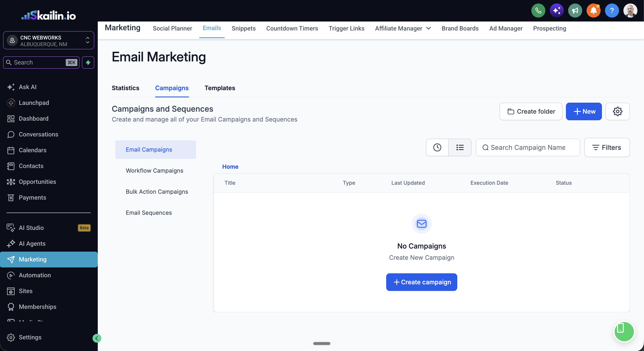Click the megaphone announcements icon

(x=575, y=11)
